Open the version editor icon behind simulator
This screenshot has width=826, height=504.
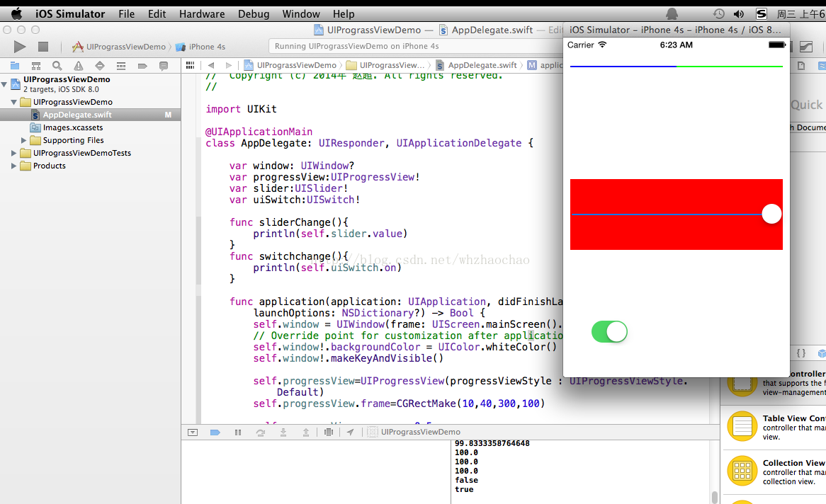806,47
